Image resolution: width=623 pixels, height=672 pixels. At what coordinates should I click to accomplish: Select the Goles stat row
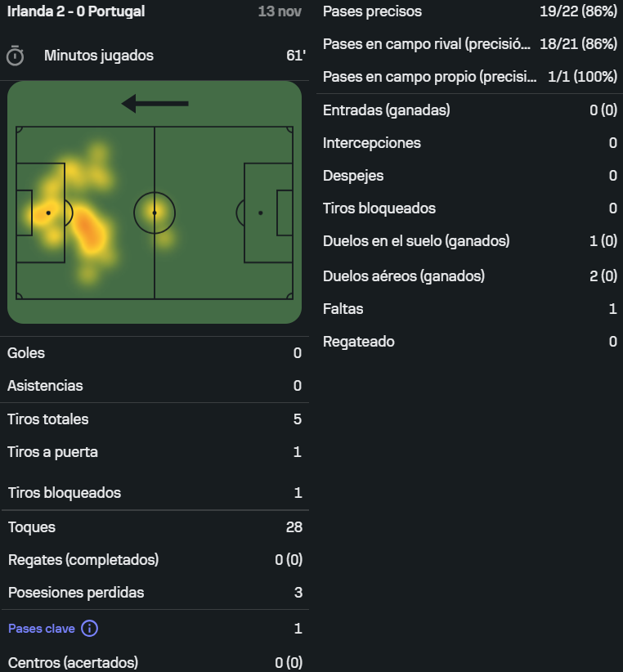coord(155,353)
